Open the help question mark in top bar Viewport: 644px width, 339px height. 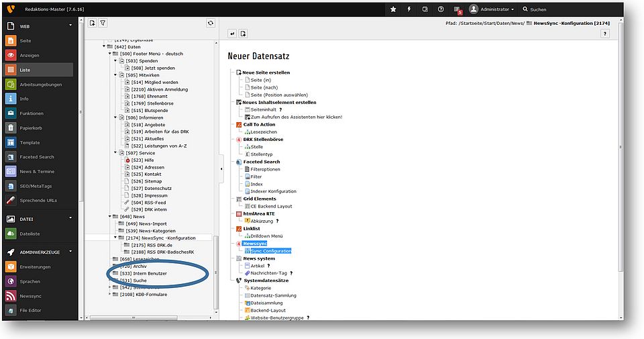click(x=441, y=9)
